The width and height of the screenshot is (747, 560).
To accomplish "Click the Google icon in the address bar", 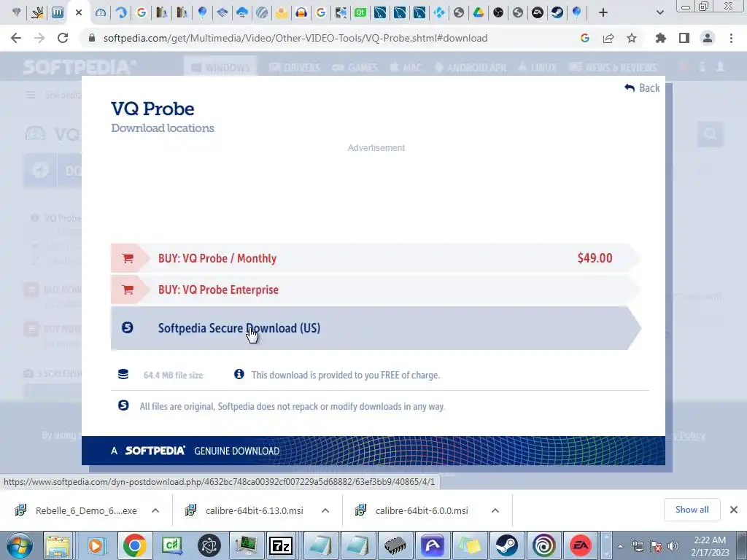I will coord(585,38).
